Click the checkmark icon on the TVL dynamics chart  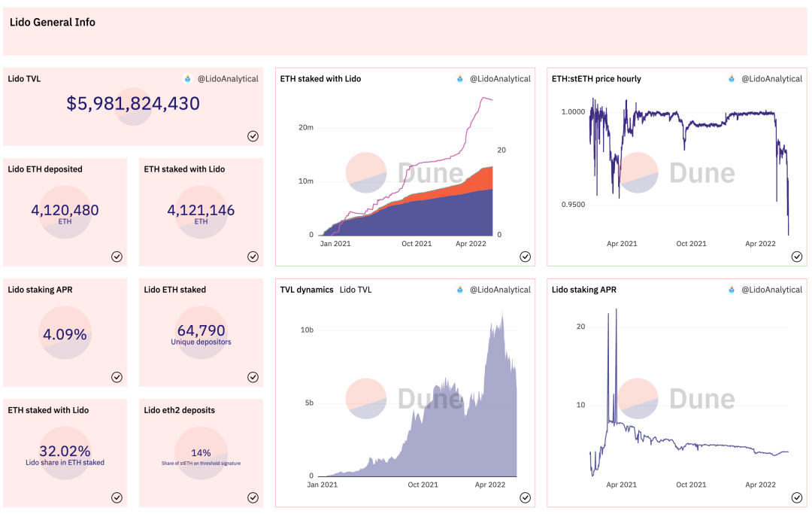525,497
